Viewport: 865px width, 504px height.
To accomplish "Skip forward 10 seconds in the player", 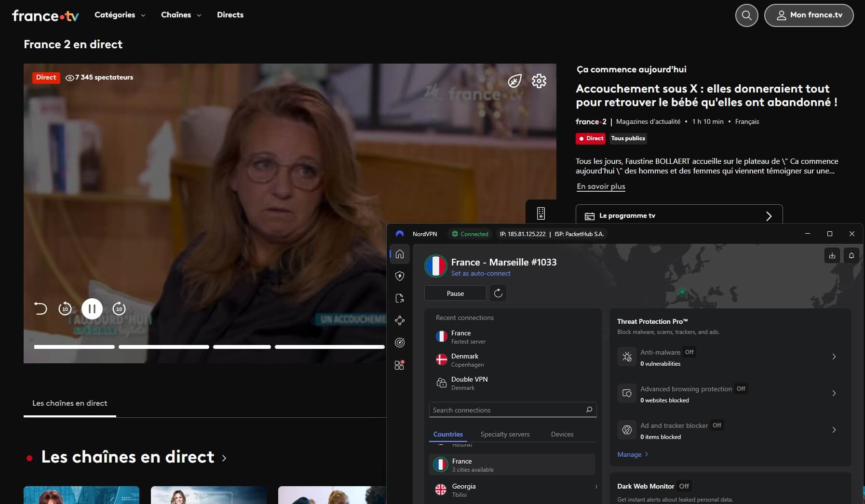I will pyautogui.click(x=119, y=308).
